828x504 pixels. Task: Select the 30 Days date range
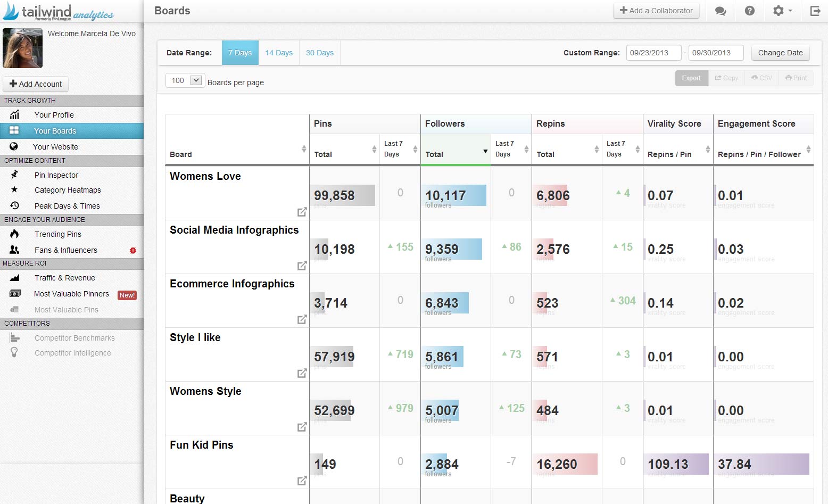[320, 53]
